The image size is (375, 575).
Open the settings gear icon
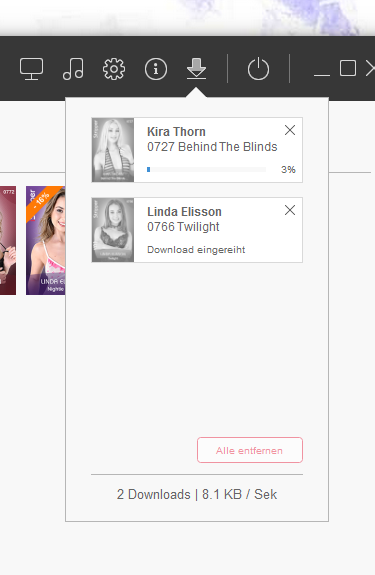(x=114, y=69)
